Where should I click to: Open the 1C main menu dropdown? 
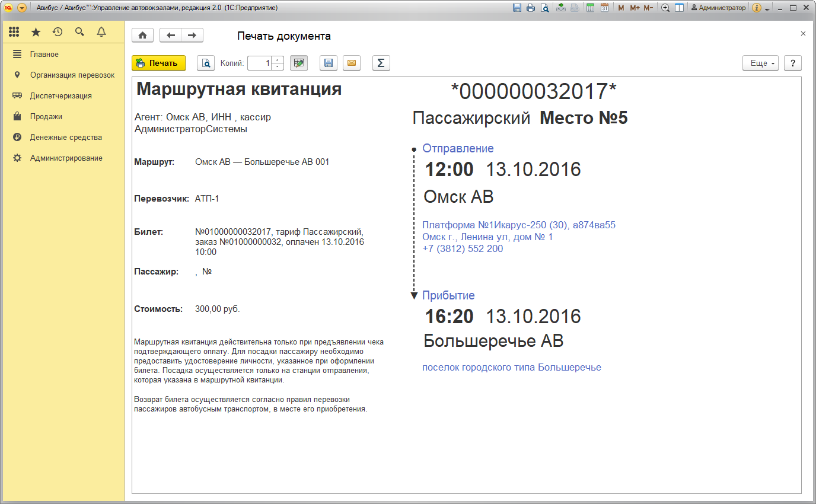22,8
